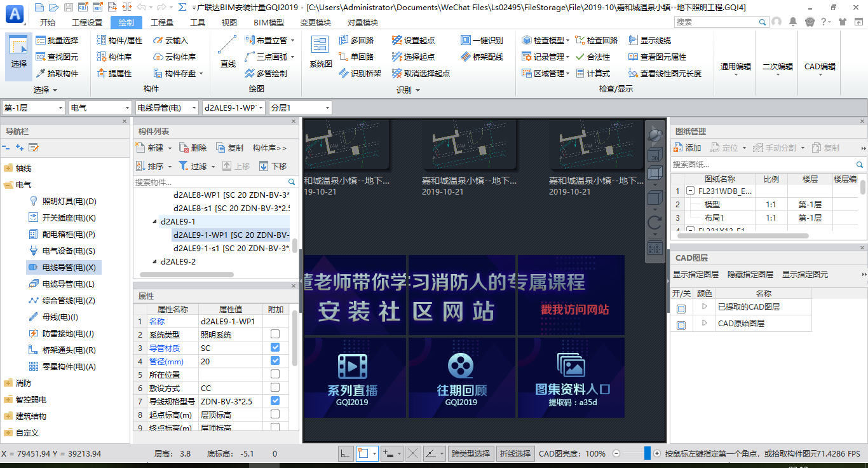Open 计算式 formula tool
Image resolution: width=868 pixels, height=468 pixels.
(592, 73)
